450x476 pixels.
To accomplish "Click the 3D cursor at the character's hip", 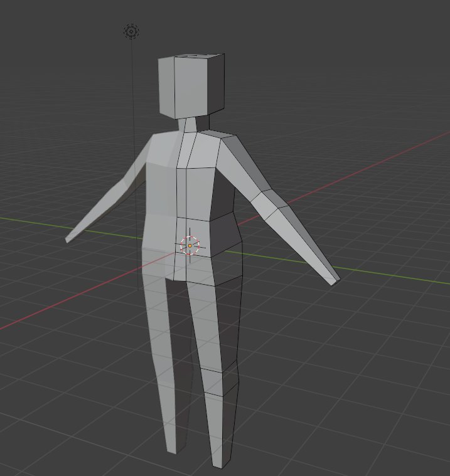I will click(x=190, y=245).
